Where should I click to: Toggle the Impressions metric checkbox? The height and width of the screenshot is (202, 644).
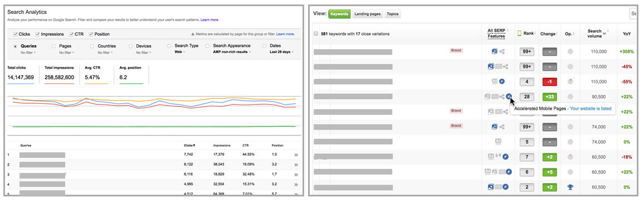(37, 34)
